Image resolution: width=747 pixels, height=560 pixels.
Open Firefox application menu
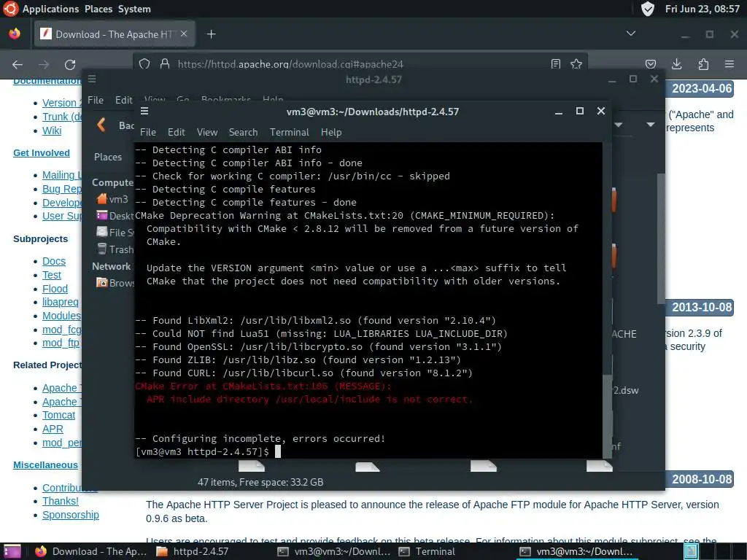(729, 64)
